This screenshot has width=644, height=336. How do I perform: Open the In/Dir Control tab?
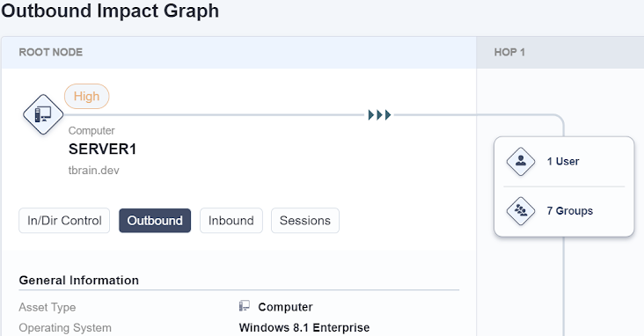[64, 221]
